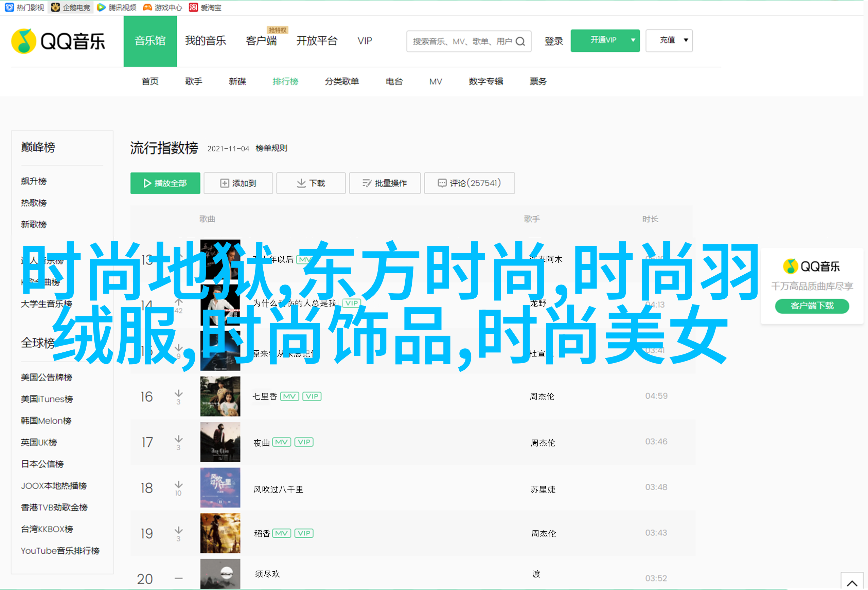Click the QQ音乐 logo

pos(58,41)
